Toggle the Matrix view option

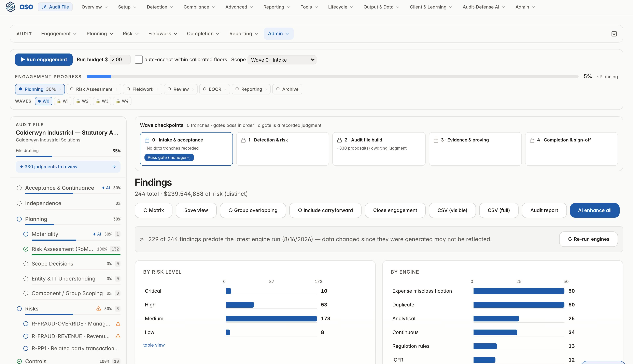154,210
